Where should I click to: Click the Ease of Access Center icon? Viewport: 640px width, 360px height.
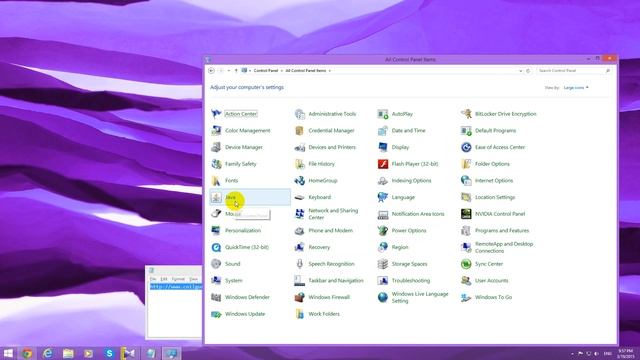pos(466,147)
